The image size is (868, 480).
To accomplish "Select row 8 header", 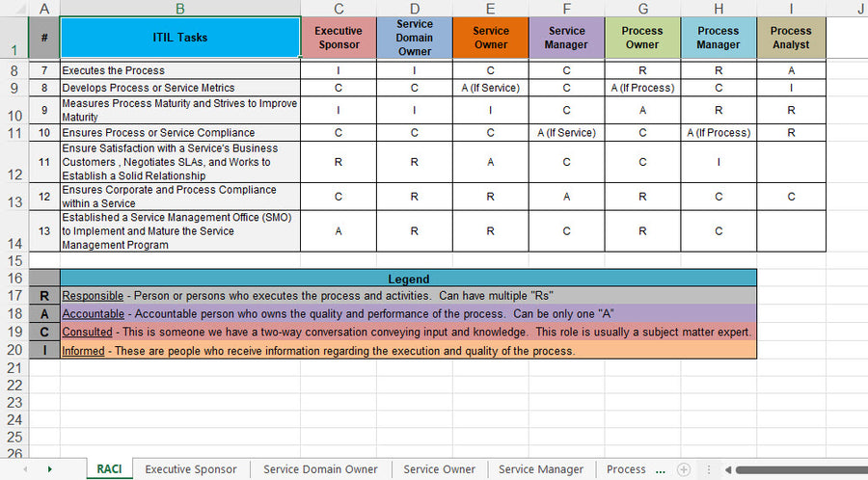I will point(14,70).
